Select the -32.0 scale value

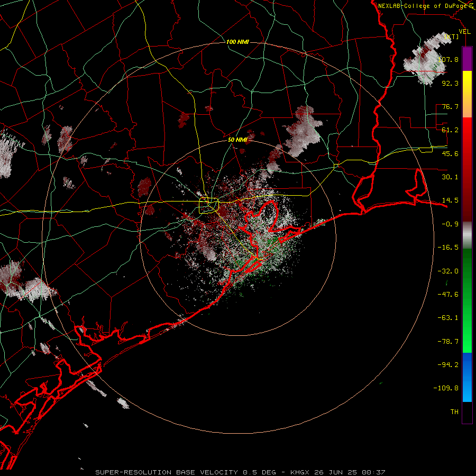tap(448, 271)
